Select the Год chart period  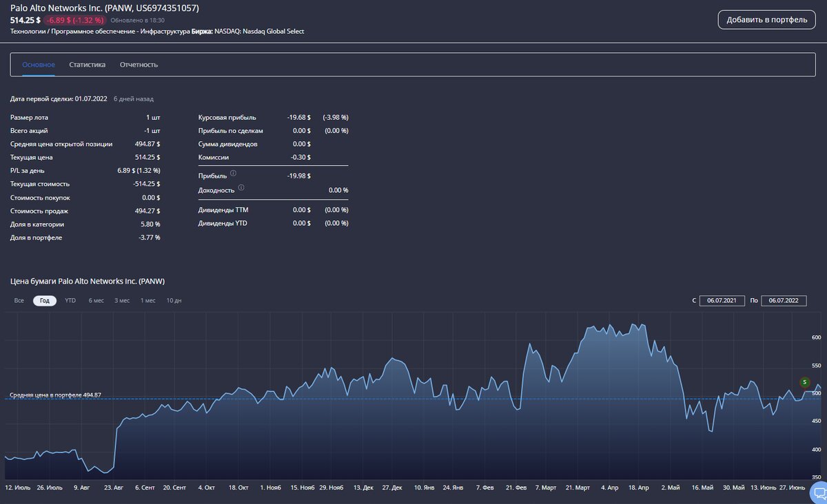point(45,301)
